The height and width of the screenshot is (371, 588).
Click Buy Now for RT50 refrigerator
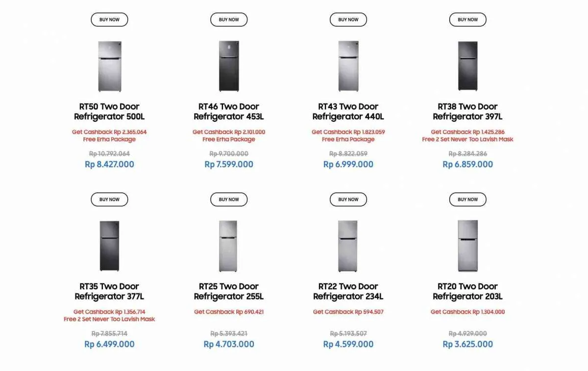[109, 20]
